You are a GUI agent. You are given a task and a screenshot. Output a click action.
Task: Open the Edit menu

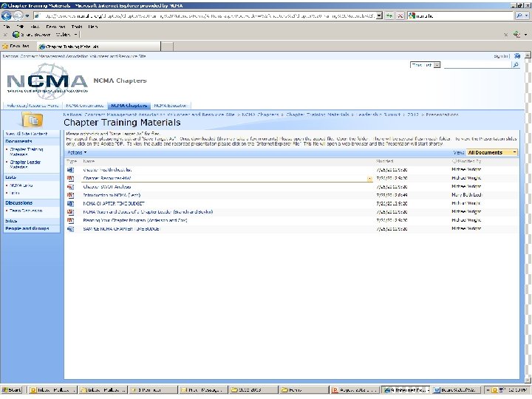[x=20, y=27]
